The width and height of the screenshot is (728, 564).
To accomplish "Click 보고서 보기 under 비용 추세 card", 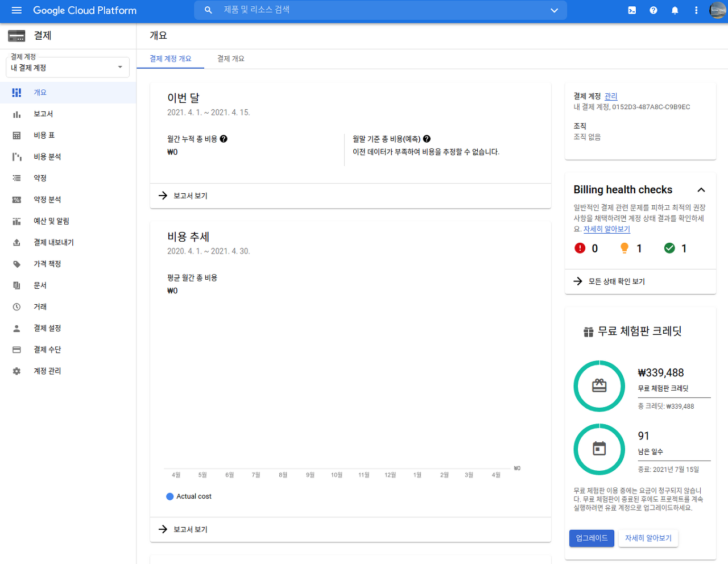I will coord(191,529).
